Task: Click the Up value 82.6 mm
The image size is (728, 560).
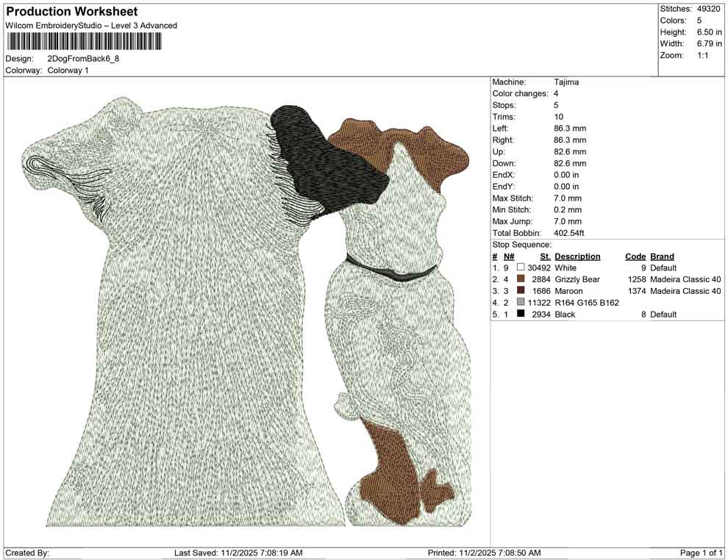Action: coord(570,151)
